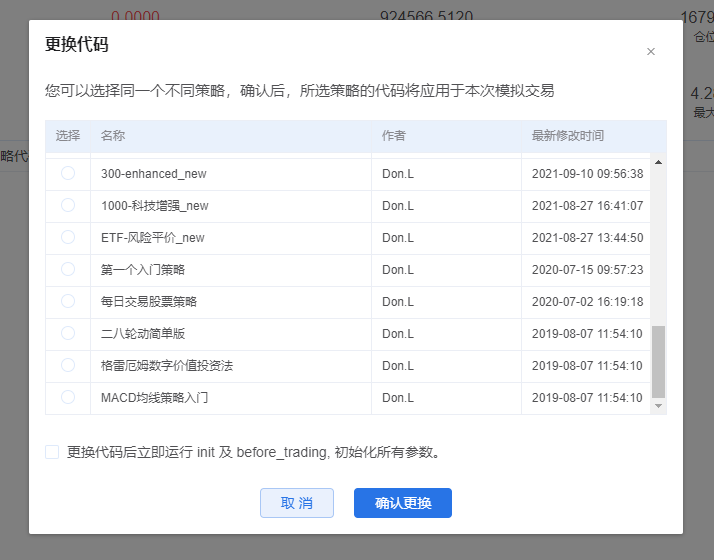The width and height of the screenshot is (714, 560).
Task: Click the 取消 button
Action: point(296,503)
